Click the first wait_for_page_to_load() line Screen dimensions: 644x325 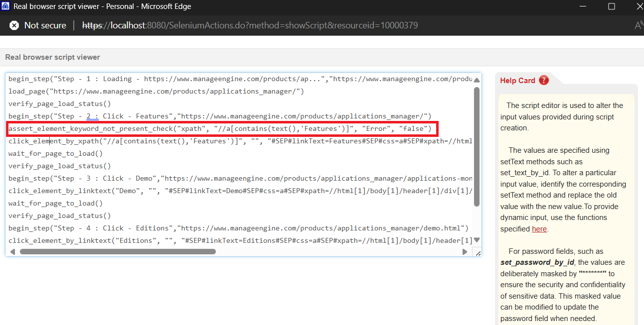click(x=56, y=154)
